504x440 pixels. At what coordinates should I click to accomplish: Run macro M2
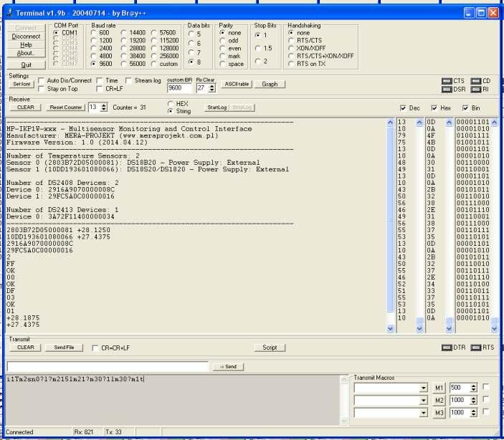point(439,400)
